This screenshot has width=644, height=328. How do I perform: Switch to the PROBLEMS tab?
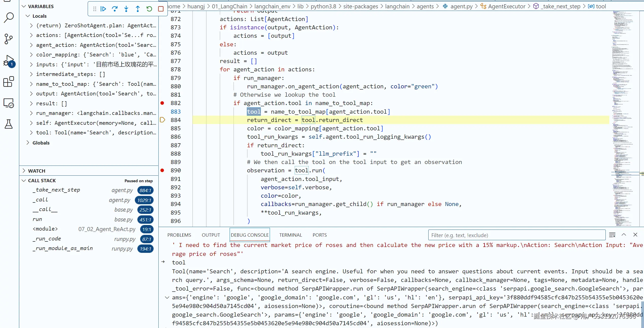tap(179, 235)
